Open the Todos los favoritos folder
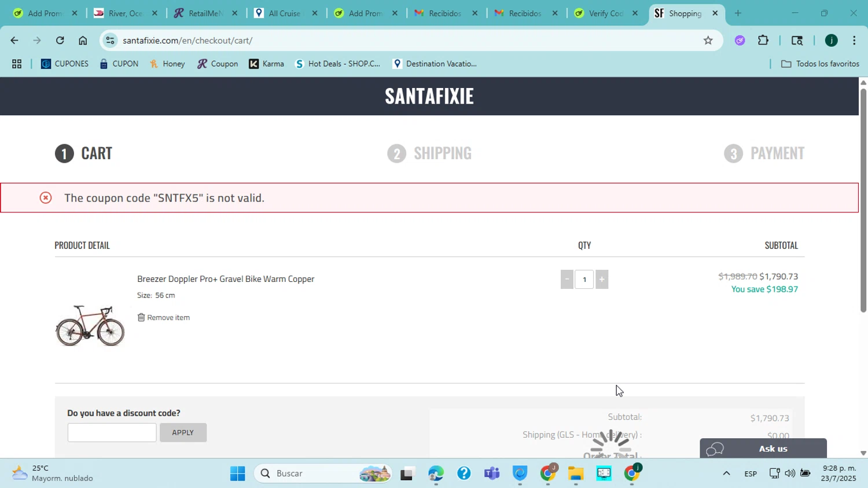The image size is (868, 488). point(820,64)
